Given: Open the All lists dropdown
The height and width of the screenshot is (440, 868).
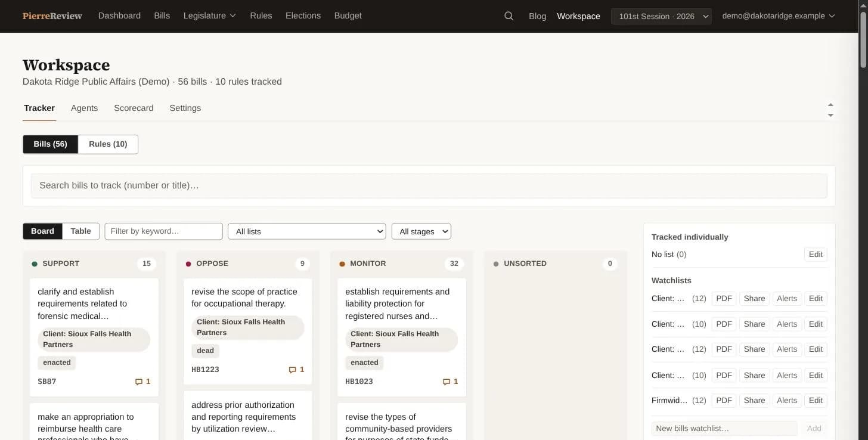Looking at the screenshot, I should coord(307,231).
